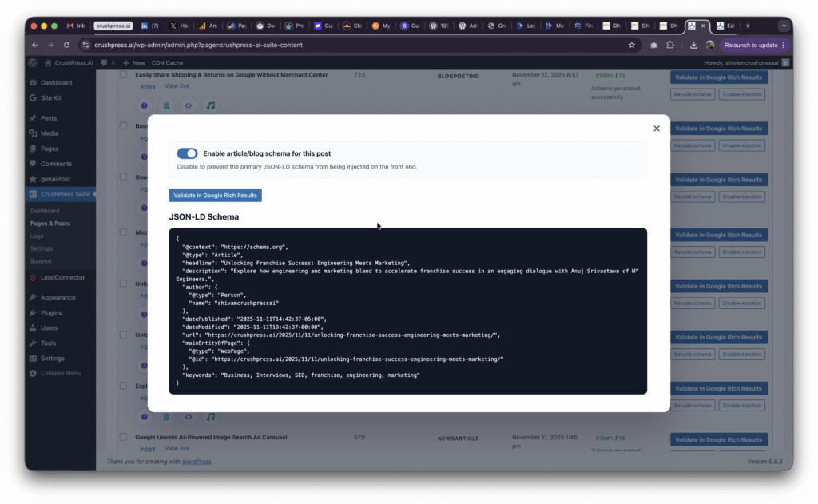
Task: Switch to the X Home tab
Action: (x=179, y=26)
